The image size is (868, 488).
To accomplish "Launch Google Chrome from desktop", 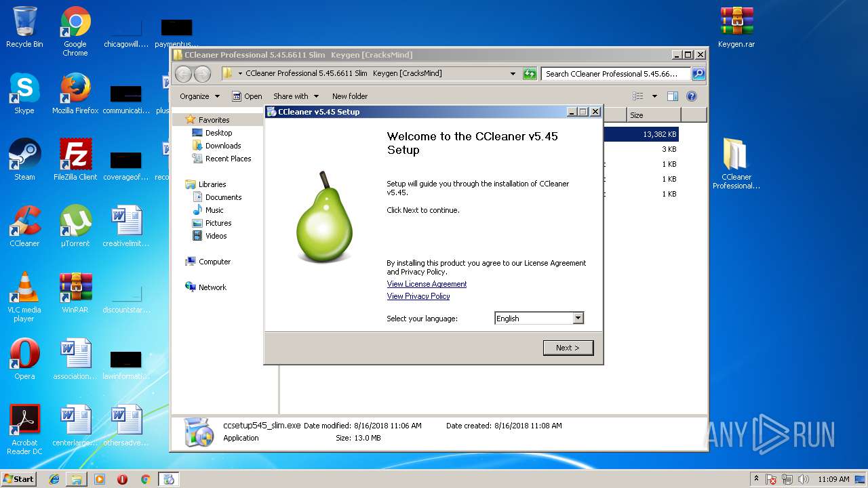I will click(x=75, y=31).
